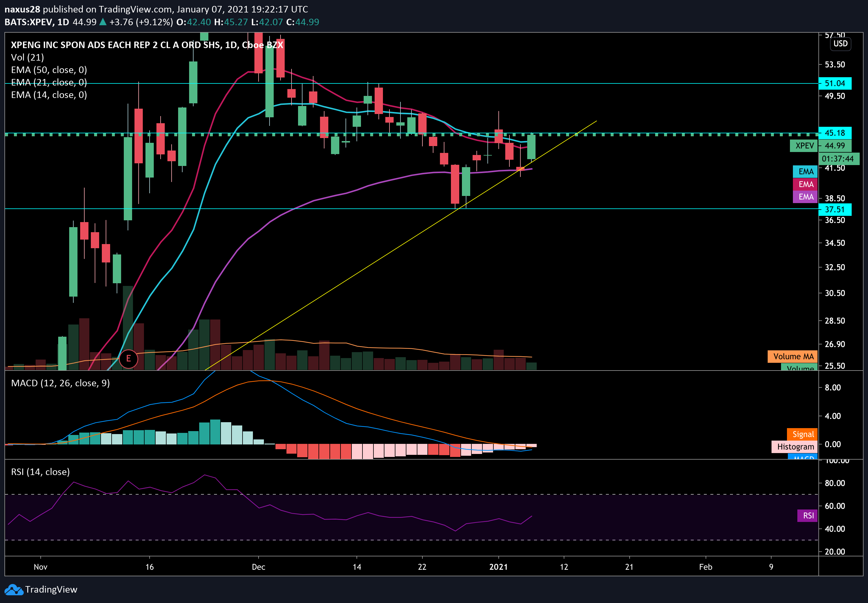868x603 pixels.
Task: Click the pink Histogram label tag
Action: 795,447
